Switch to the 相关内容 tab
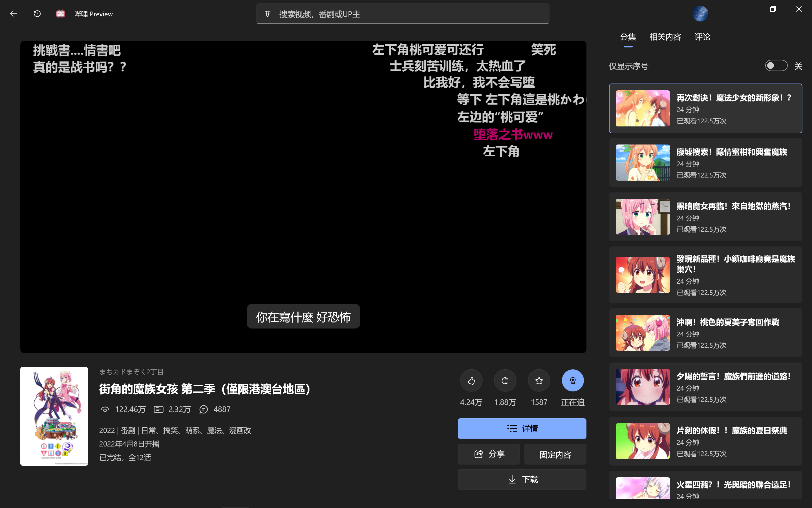 click(665, 37)
